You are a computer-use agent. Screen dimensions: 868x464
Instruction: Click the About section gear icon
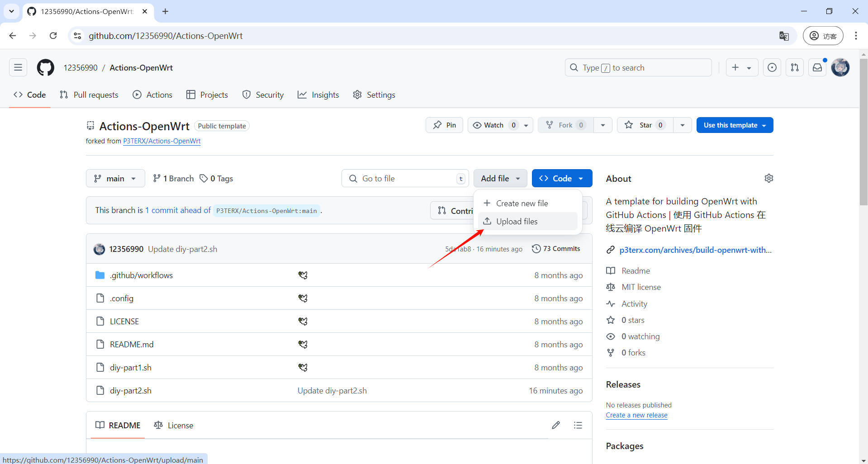tap(768, 178)
